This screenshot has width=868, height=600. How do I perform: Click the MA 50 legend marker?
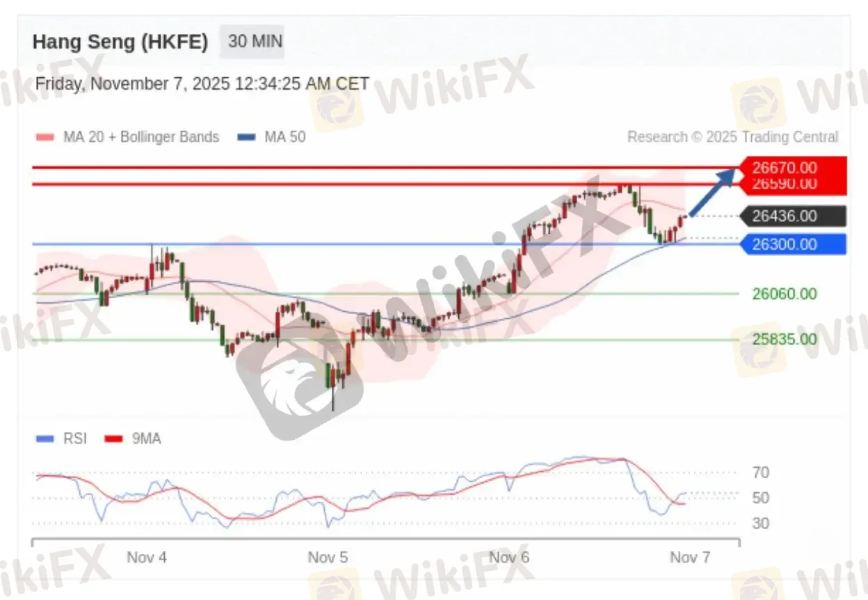point(247,137)
